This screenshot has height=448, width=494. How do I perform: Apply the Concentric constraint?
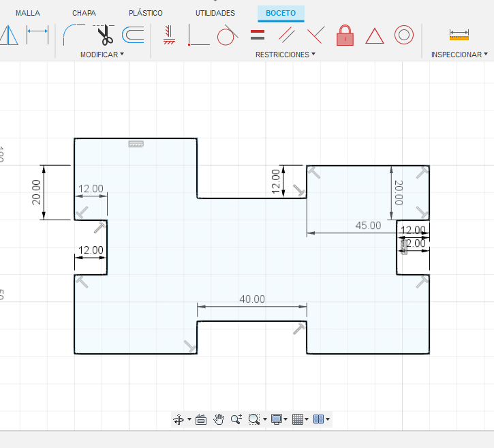[x=404, y=35]
